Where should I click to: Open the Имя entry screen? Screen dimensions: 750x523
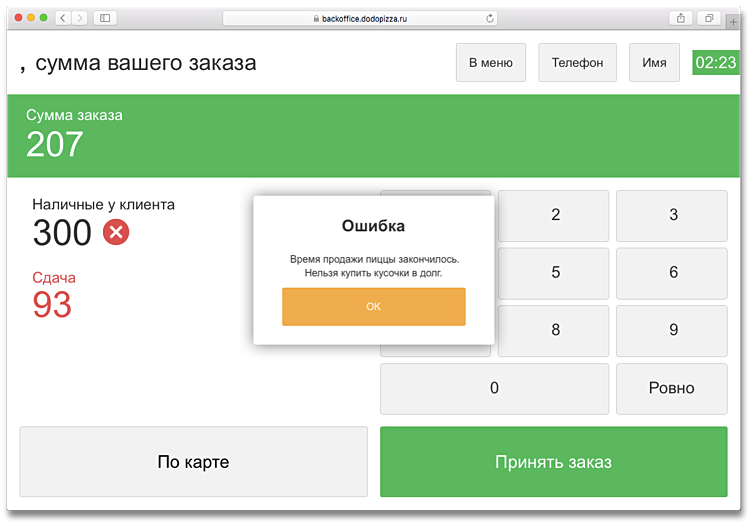[x=654, y=63]
